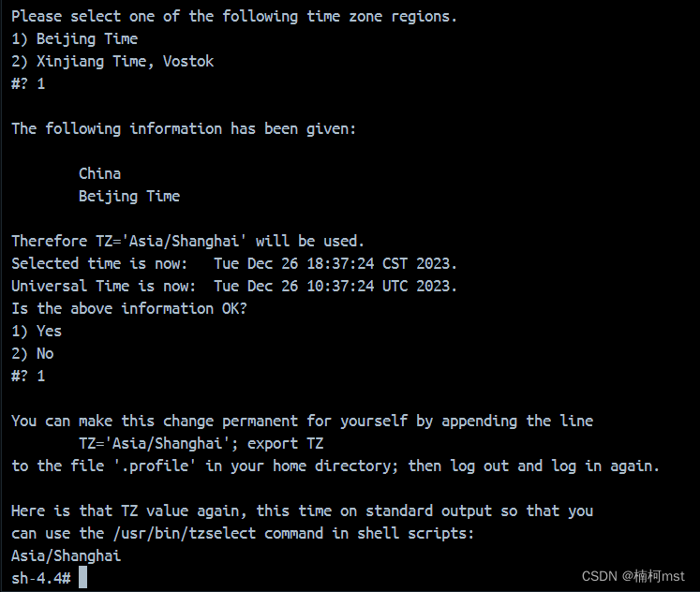Click the line TZ='Asia/Shanghai'; export TZ
The width and height of the screenshot is (700, 592).
click(201, 443)
